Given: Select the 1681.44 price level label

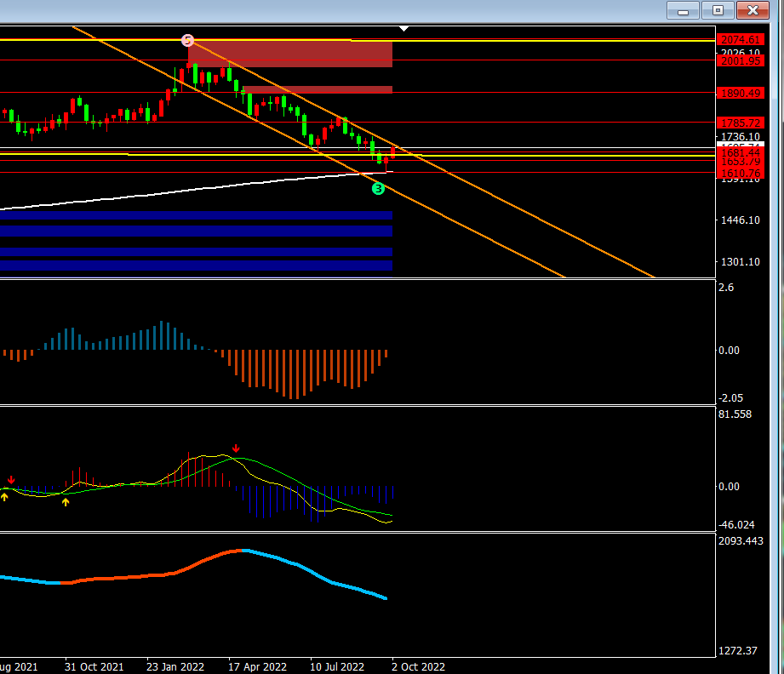Looking at the screenshot, I should coord(741,152).
